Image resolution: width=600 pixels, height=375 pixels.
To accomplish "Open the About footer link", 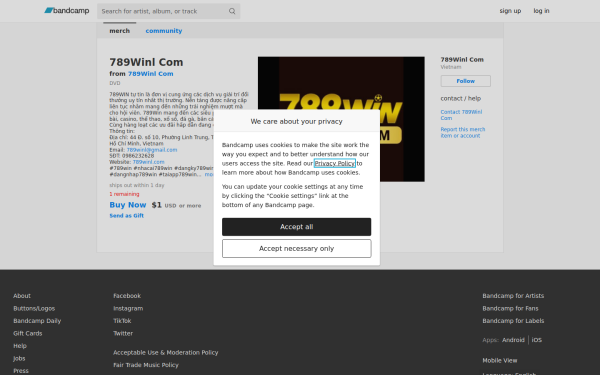I will 22,296.
